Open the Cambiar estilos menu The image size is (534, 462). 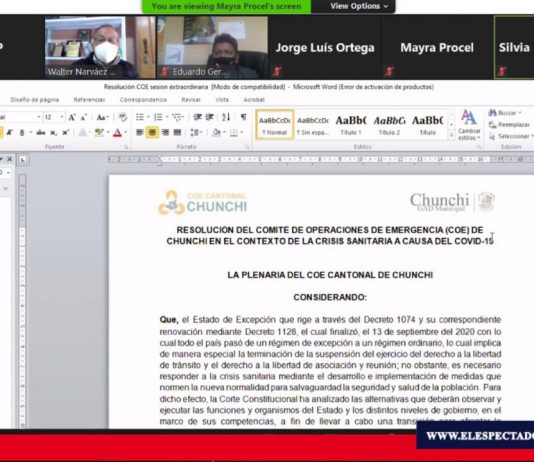coord(469,125)
